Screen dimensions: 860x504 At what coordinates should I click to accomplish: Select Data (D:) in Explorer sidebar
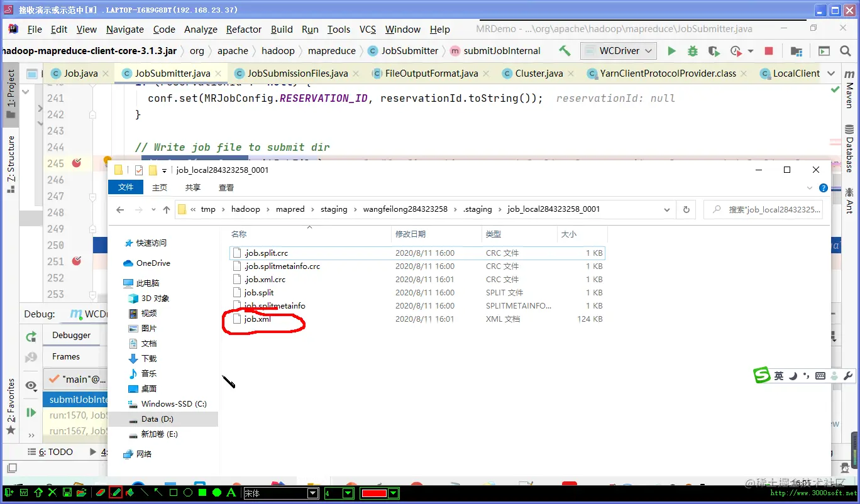pyautogui.click(x=163, y=419)
